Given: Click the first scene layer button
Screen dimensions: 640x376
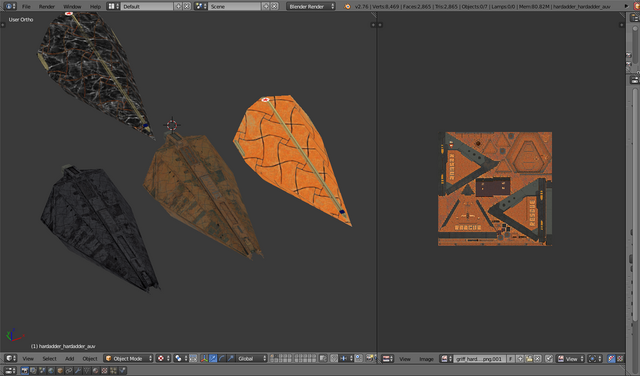Looking at the screenshot, I should coord(271,356).
